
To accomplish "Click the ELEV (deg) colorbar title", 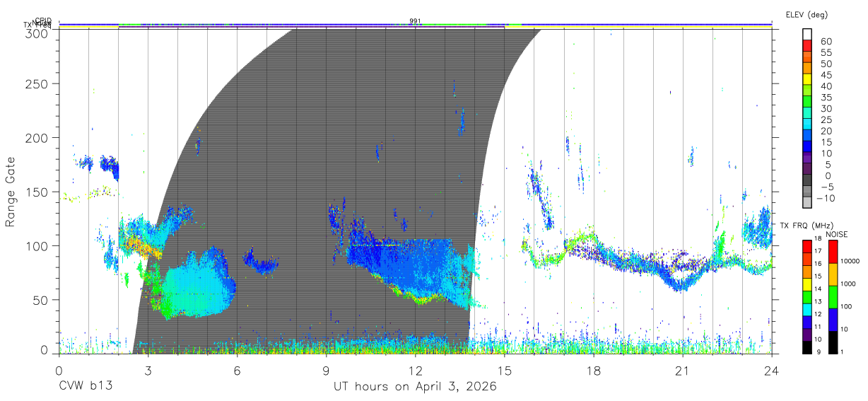I will point(806,15).
